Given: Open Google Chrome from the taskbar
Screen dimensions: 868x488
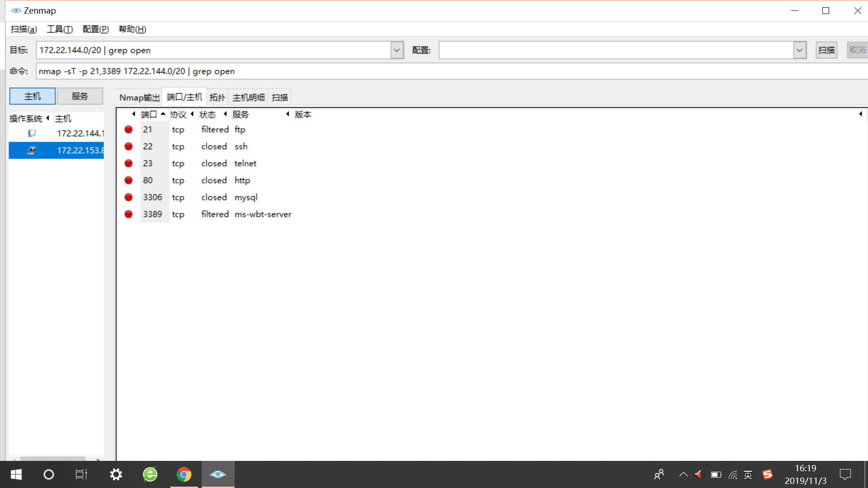Looking at the screenshot, I should (184, 474).
